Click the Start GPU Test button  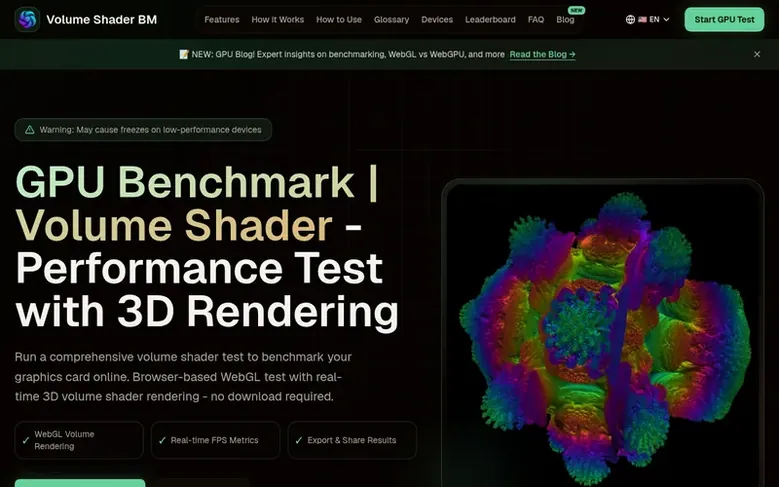(x=724, y=19)
